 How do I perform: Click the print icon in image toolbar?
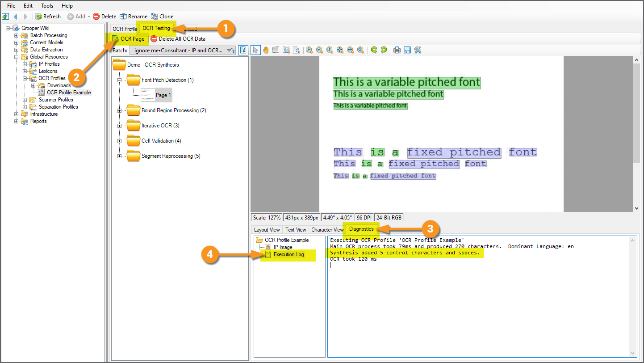(x=397, y=50)
